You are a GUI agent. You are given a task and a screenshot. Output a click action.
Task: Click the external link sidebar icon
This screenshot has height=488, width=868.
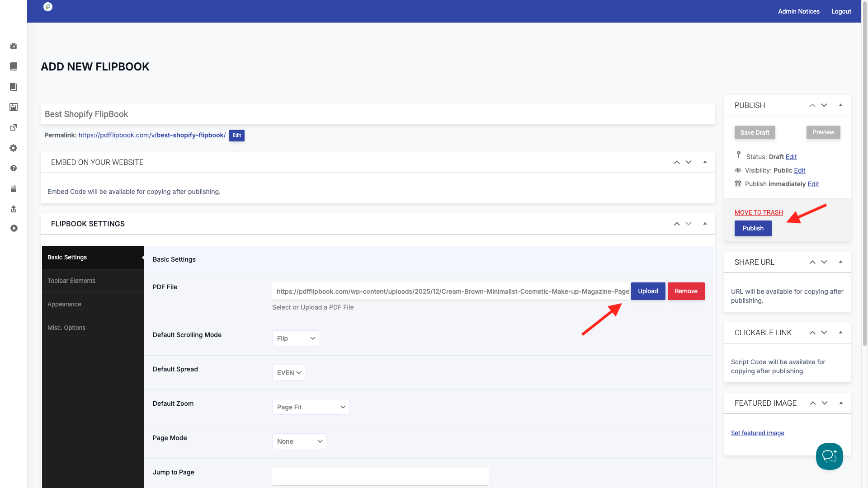(x=14, y=127)
